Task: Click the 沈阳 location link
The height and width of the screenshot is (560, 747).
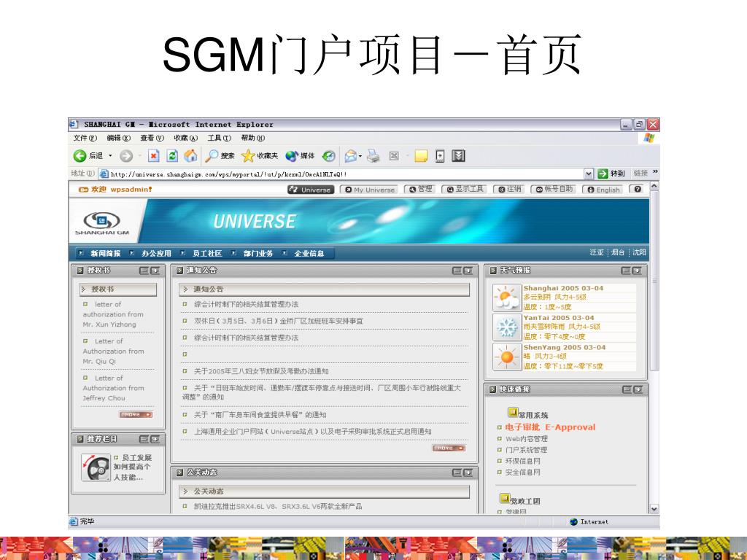Action: (x=639, y=252)
